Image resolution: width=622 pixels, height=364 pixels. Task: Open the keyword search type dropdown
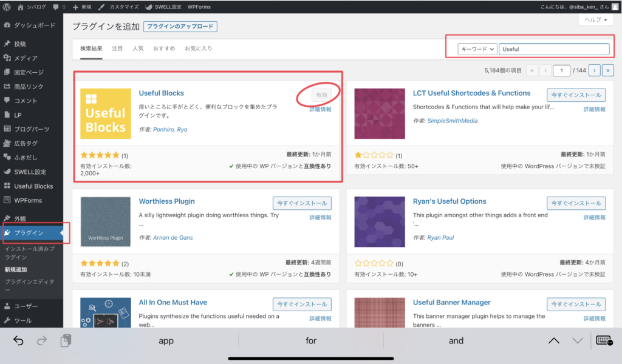tap(478, 49)
